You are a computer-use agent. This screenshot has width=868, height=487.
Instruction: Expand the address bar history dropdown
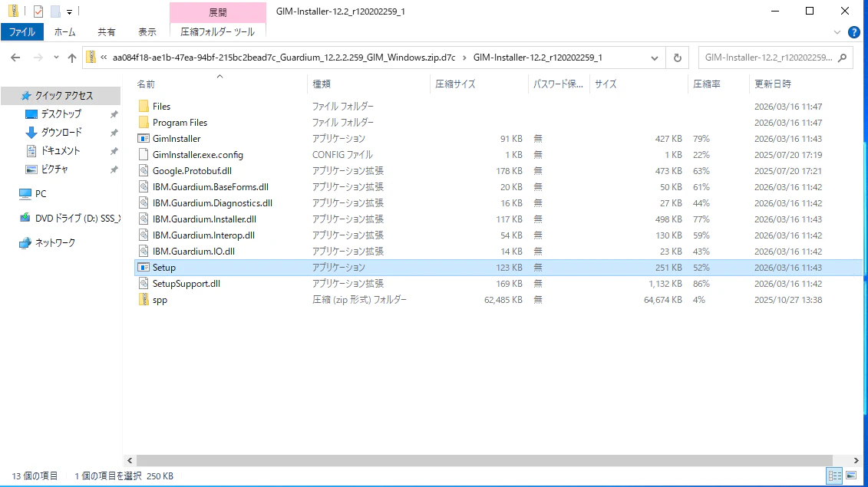(x=655, y=58)
